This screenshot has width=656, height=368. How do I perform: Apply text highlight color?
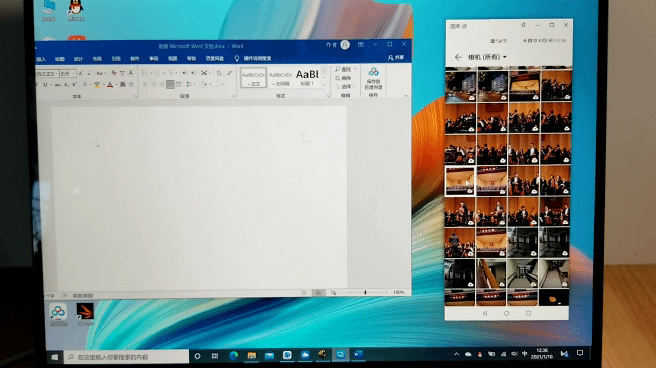pyautogui.click(x=97, y=84)
